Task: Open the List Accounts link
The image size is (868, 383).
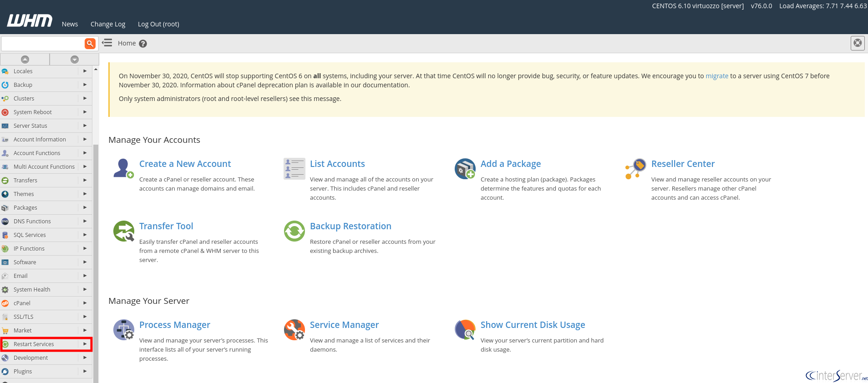Action: coord(337,164)
